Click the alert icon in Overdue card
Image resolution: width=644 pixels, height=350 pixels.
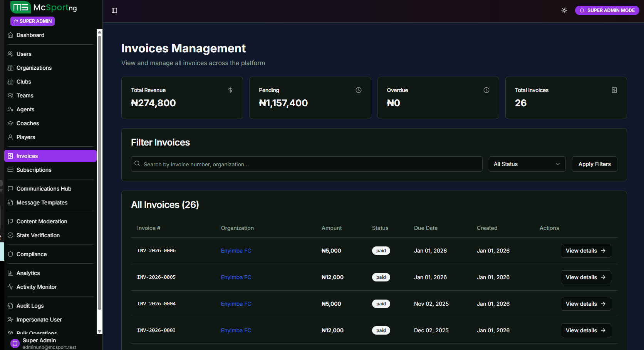tap(486, 90)
